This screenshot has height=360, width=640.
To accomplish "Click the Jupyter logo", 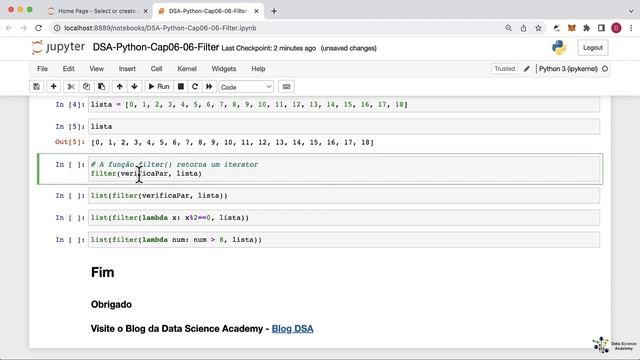I will tap(58, 47).
